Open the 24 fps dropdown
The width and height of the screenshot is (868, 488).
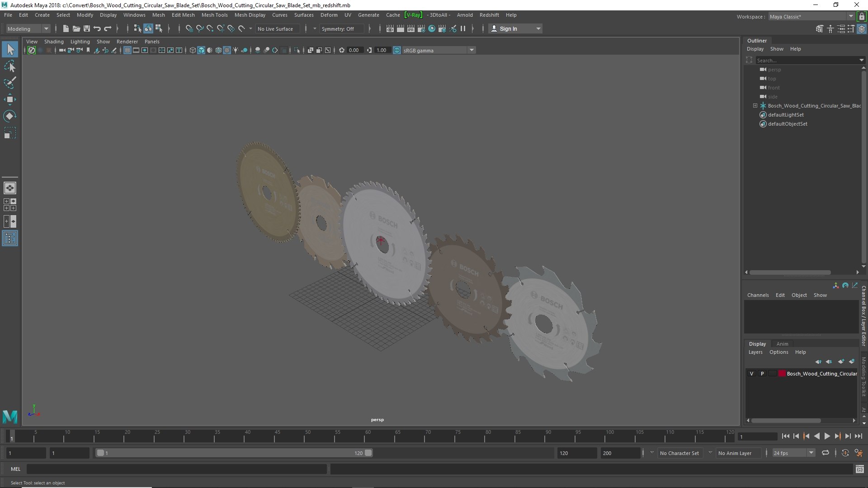pyautogui.click(x=793, y=453)
